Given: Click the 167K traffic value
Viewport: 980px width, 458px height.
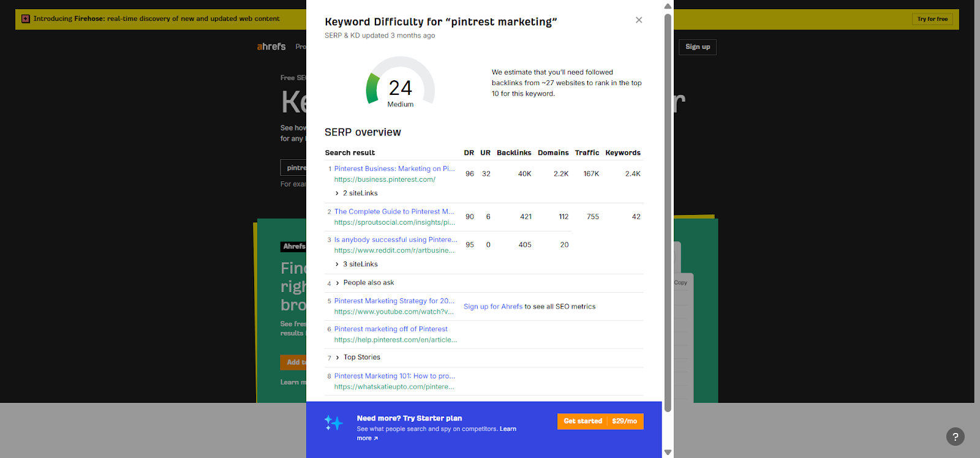Looking at the screenshot, I should point(591,174).
